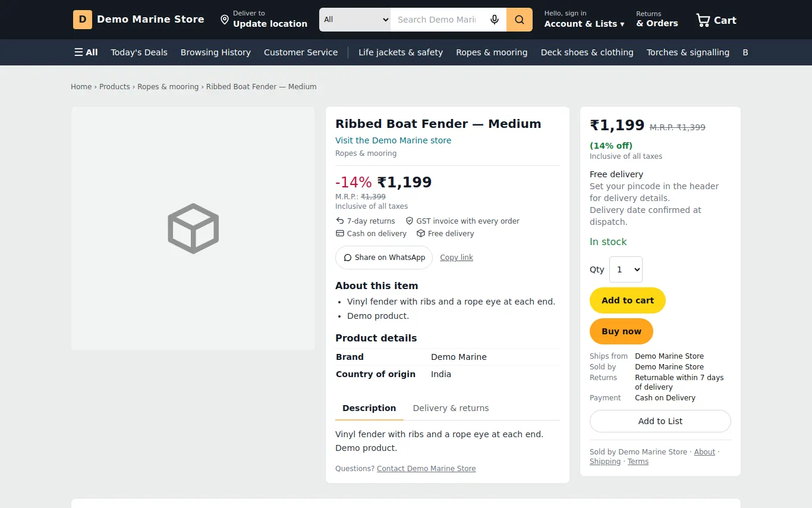812x508 pixels.
Task: Click Buy now button
Action: pos(621,331)
